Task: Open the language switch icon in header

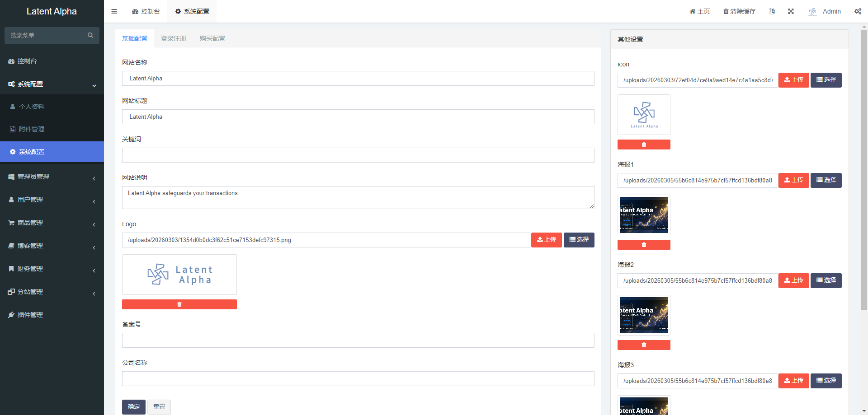Action: 772,11
